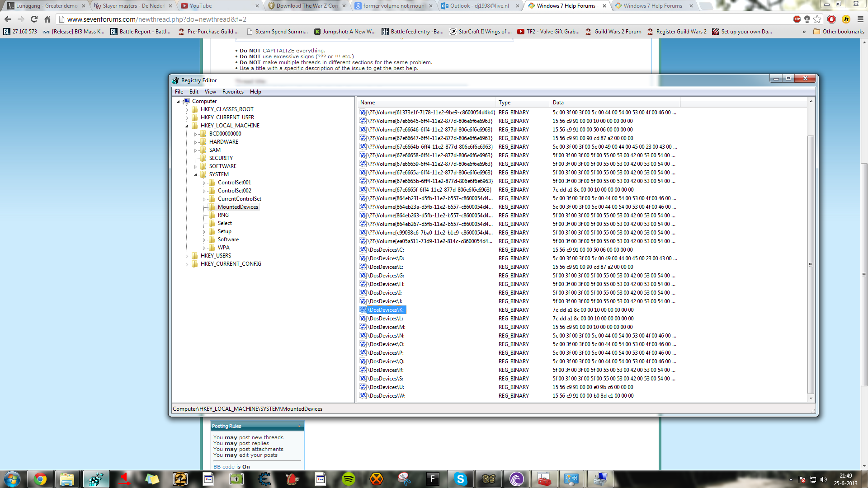
Task: Expand the ControlSet001 key
Action: coord(204,183)
